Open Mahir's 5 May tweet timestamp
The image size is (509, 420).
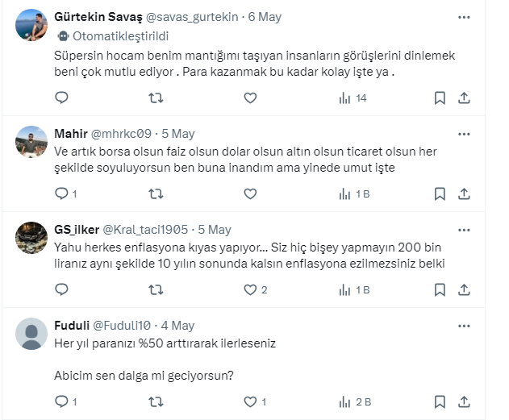(178, 134)
